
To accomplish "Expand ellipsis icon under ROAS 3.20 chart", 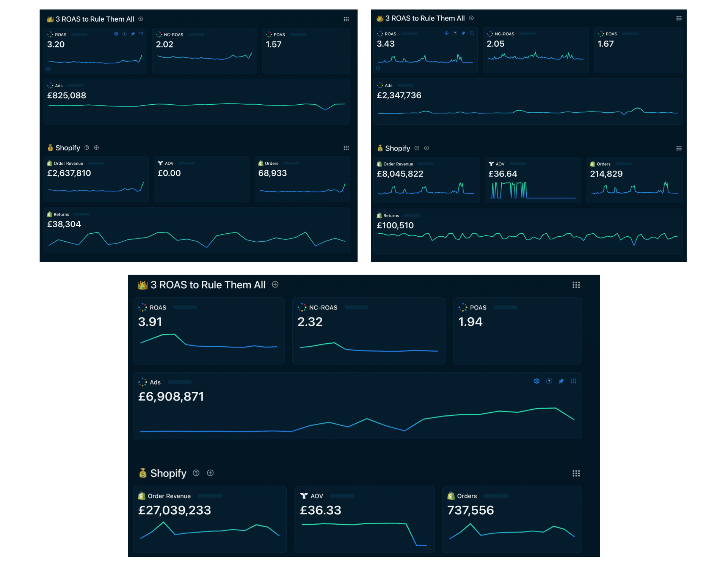I will tap(48, 69).
